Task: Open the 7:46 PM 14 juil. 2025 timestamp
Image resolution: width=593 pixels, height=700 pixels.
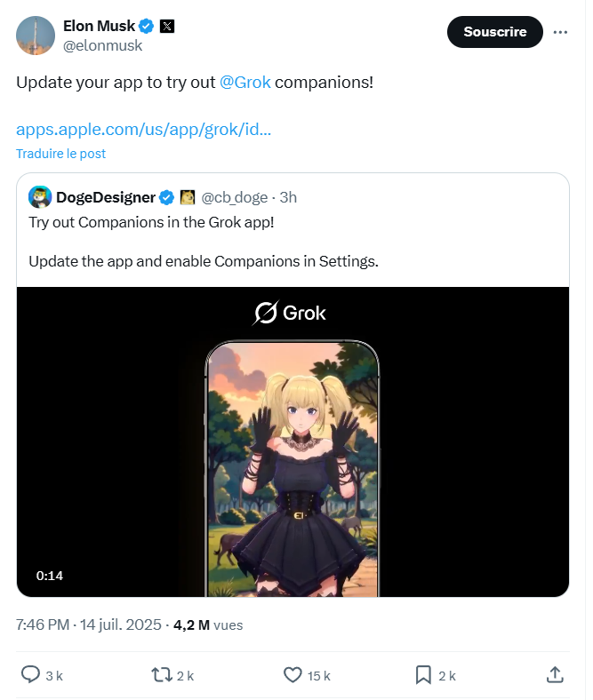Action: coord(89,624)
